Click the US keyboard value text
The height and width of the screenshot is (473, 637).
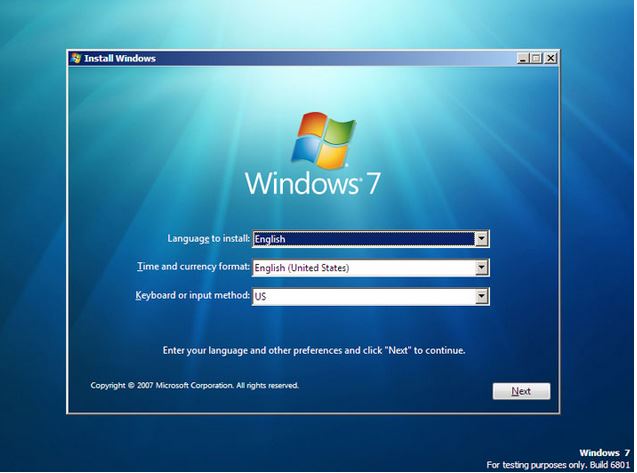click(x=261, y=297)
